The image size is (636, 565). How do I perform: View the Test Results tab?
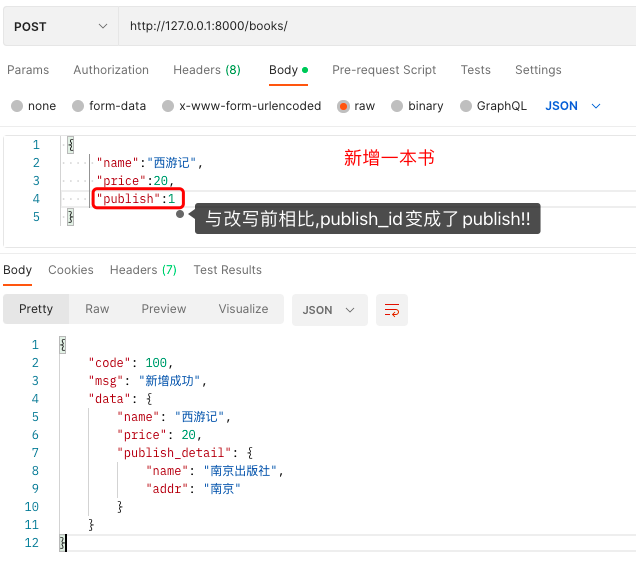pos(227,270)
